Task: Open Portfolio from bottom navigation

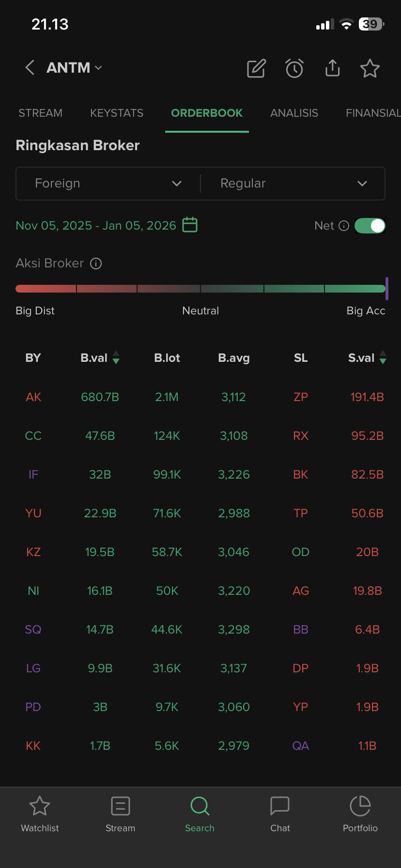Action: tap(360, 814)
